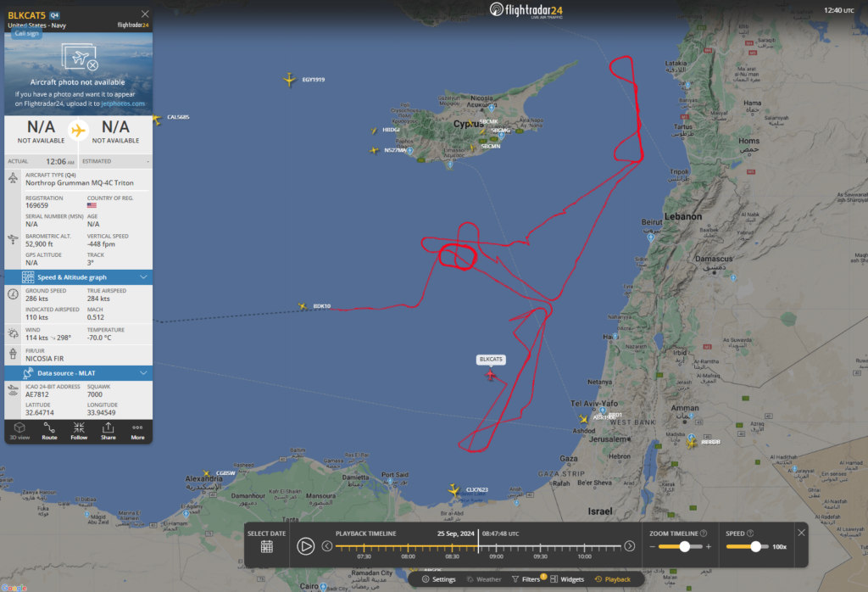Collapse the Speed & Altitude graph section

(143, 276)
